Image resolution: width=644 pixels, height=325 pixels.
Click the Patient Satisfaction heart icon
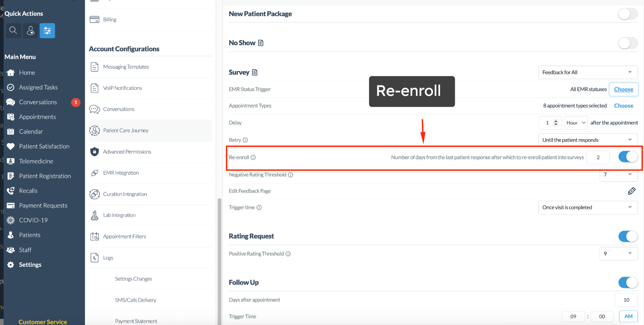point(11,146)
